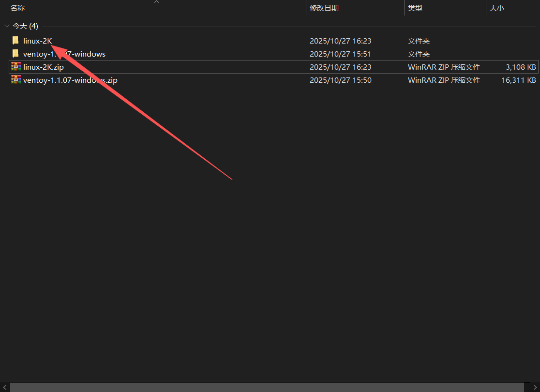Viewport: 540px width, 392px height.
Task: Sort files by the 类型 column header
Action: tap(415, 8)
